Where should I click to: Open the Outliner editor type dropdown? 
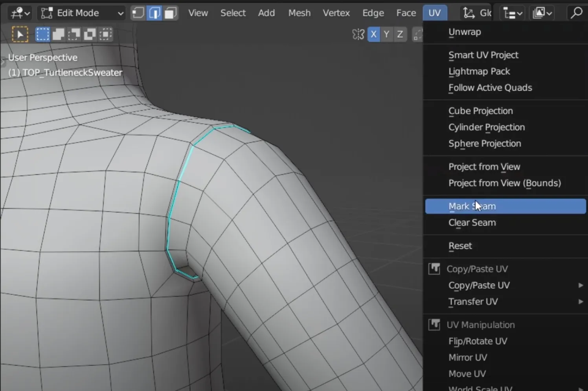513,13
